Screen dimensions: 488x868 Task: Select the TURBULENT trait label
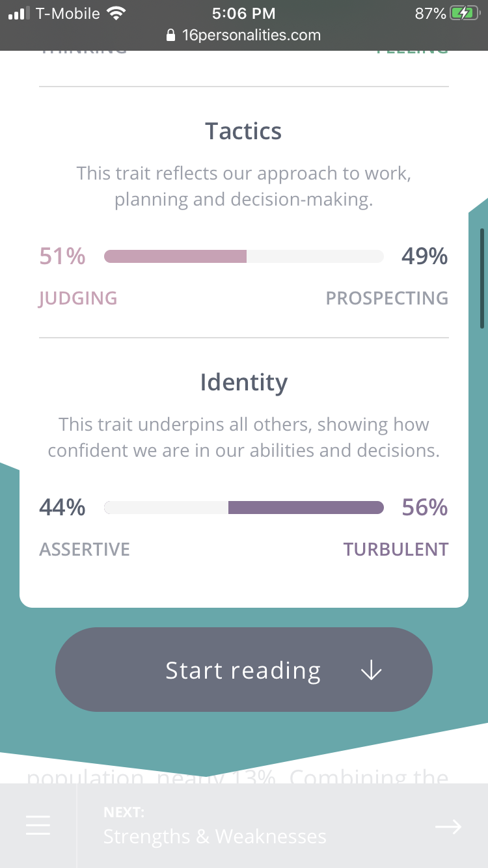point(396,549)
